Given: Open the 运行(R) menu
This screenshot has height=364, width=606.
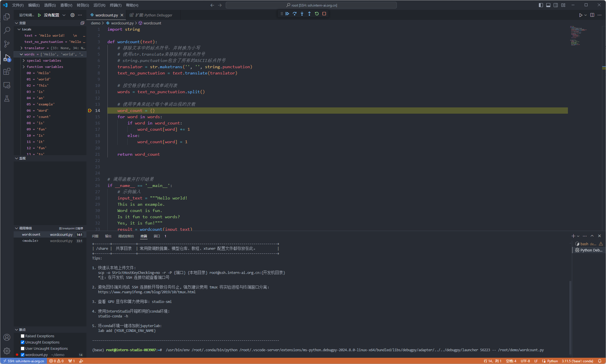Looking at the screenshot, I should click(99, 5).
